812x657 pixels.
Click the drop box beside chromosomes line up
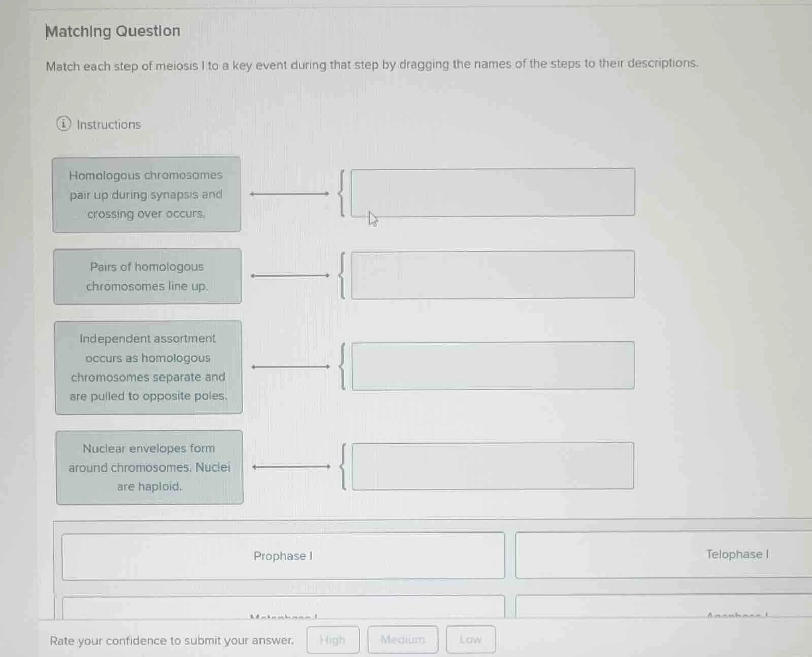pos(493,274)
